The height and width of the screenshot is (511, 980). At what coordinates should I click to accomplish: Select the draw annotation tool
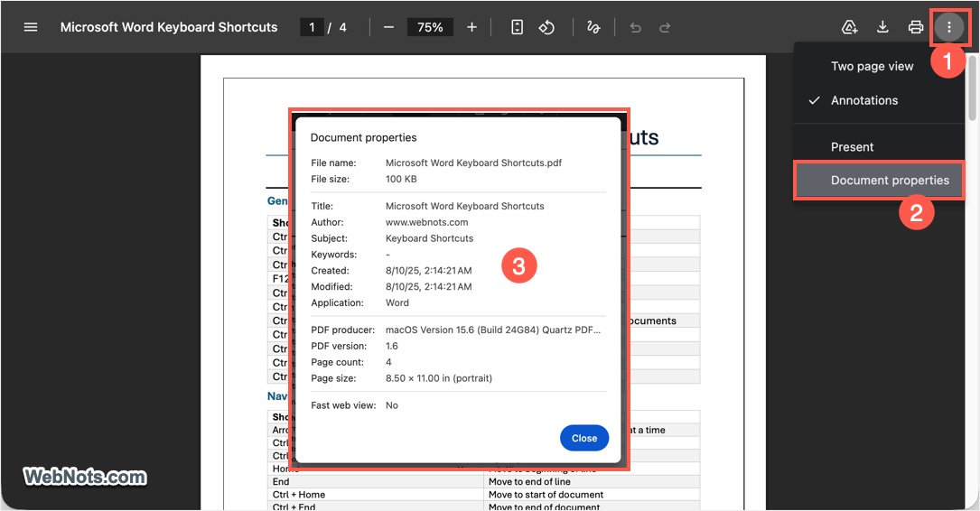(x=593, y=27)
